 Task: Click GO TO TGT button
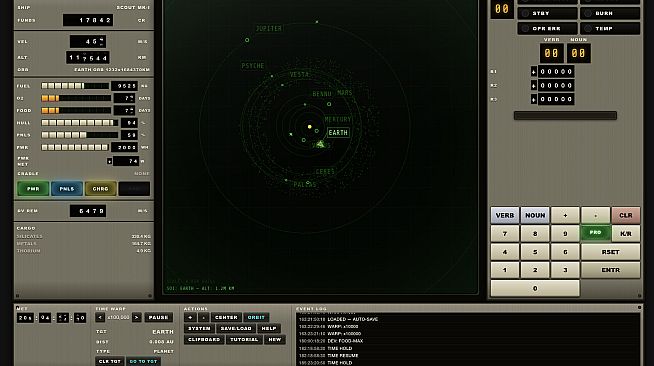click(143, 361)
